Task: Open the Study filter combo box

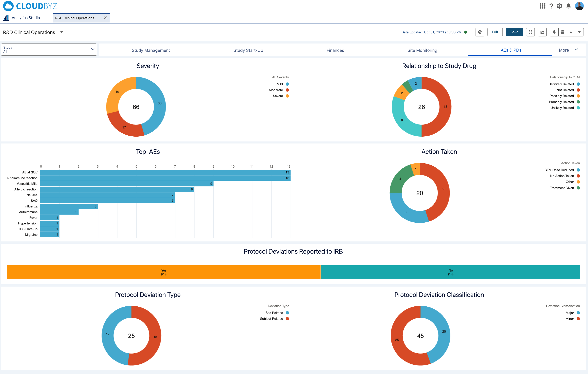Action: [49, 50]
